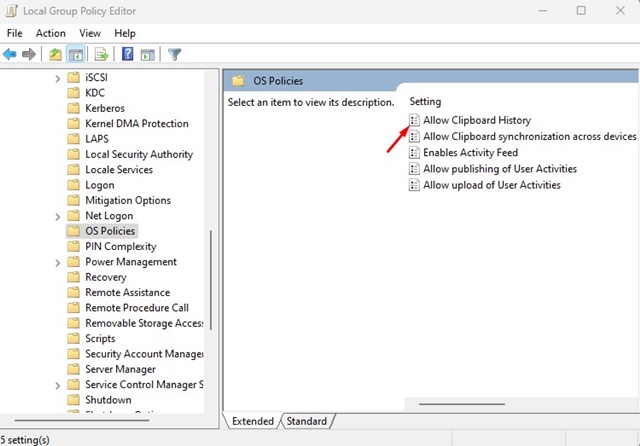Image resolution: width=640 pixels, height=446 pixels.
Task: Toggle Show/Hide Action Pane icon
Action: click(x=148, y=54)
